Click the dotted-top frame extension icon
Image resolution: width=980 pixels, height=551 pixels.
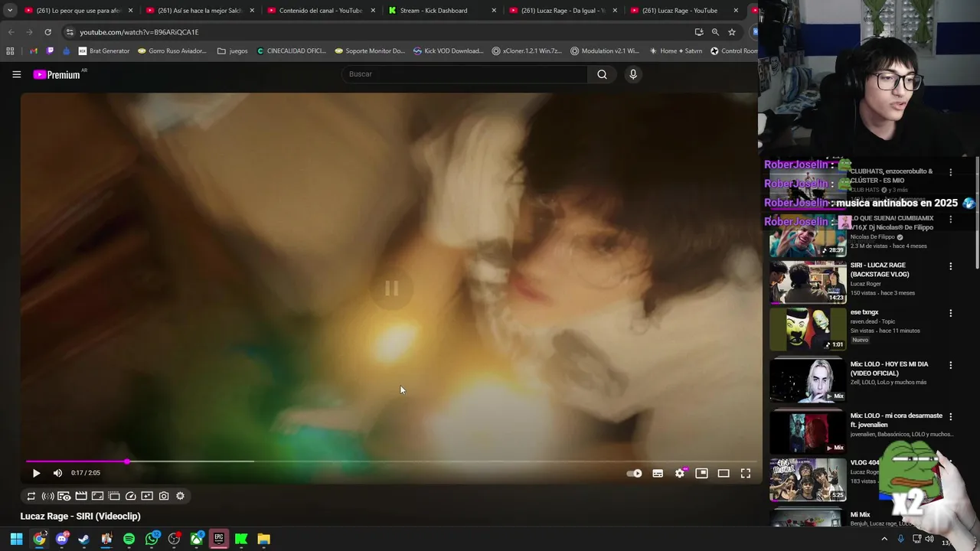[x=114, y=496]
